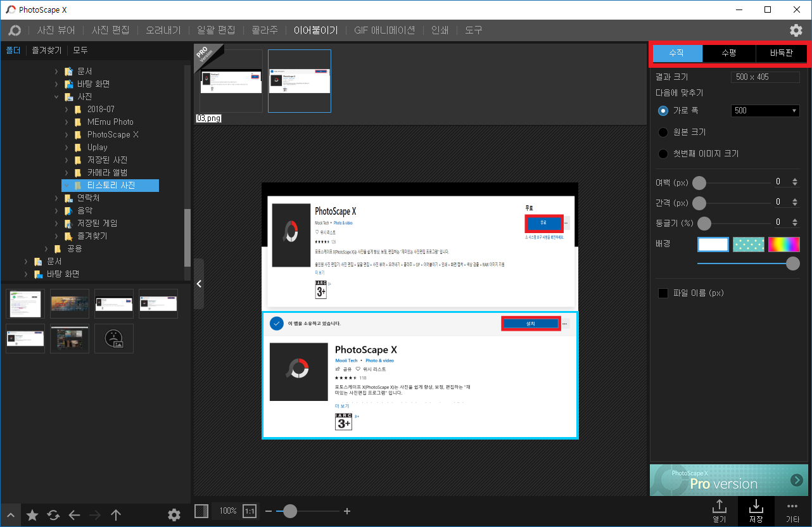The height and width of the screenshot is (527, 812).
Task: Go back with the left arrow icon
Action: [x=74, y=515]
